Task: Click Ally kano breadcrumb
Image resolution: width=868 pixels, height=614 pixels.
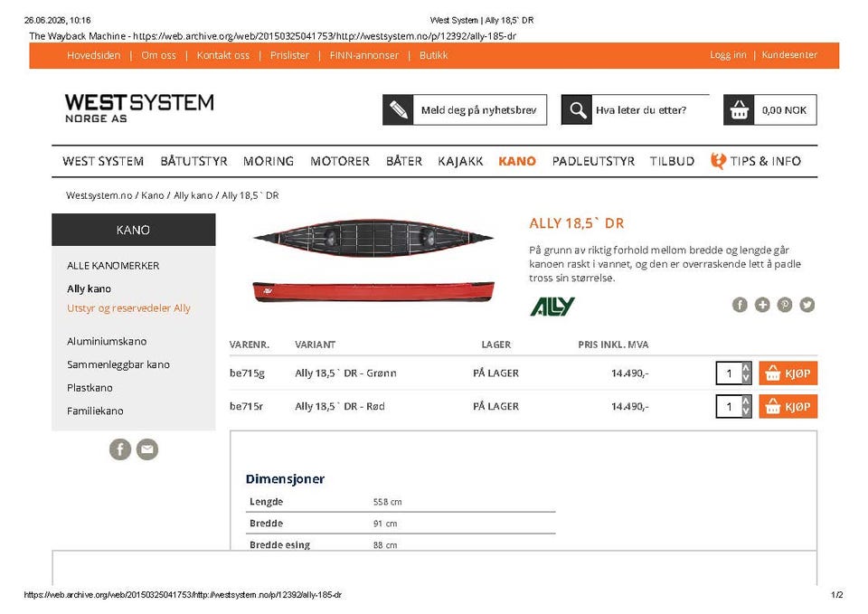Action: (193, 195)
